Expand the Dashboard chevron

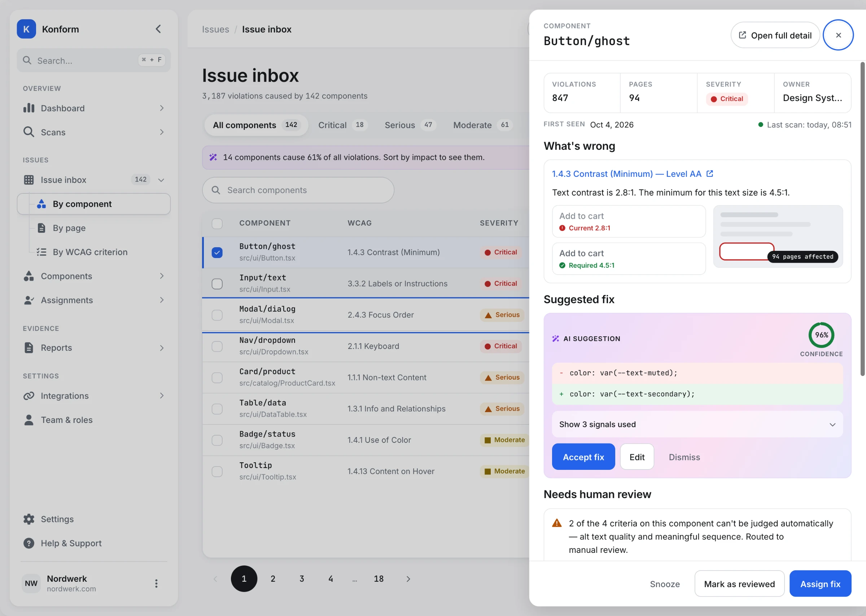click(162, 108)
